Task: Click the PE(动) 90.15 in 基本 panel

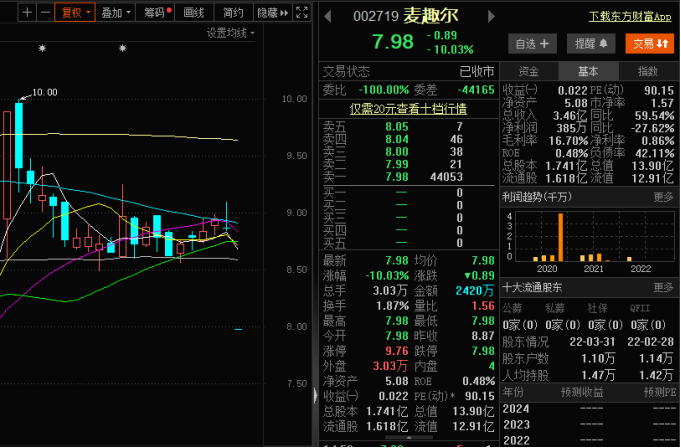Action: pyautogui.click(x=659, y=90)
